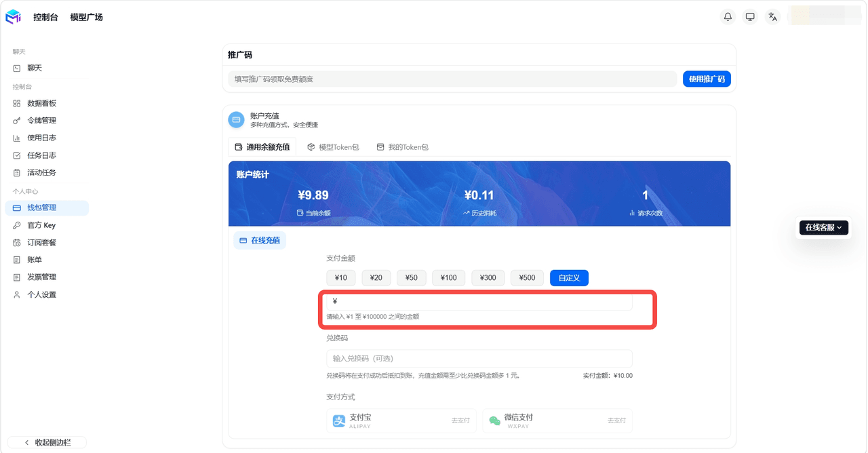This screenshot has width=868, height=453.
Task: Select the ¥100 amount option
Action: click(x=449, y=278)
